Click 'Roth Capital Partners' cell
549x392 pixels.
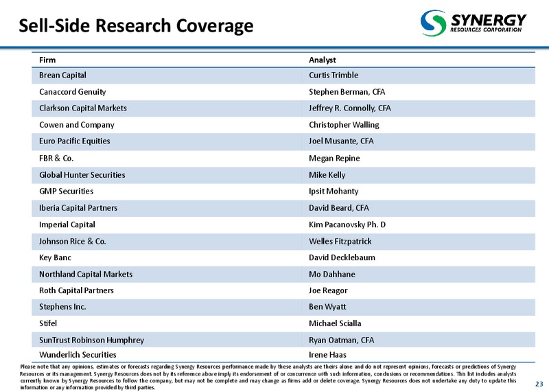click(x=76, y=291)
